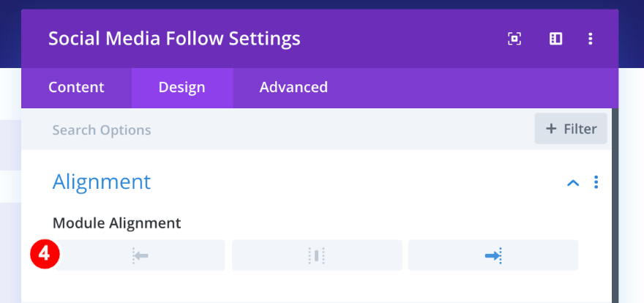Screen dimensions: 644x303
Task: Align the module to the left
Action: [141, 255]
